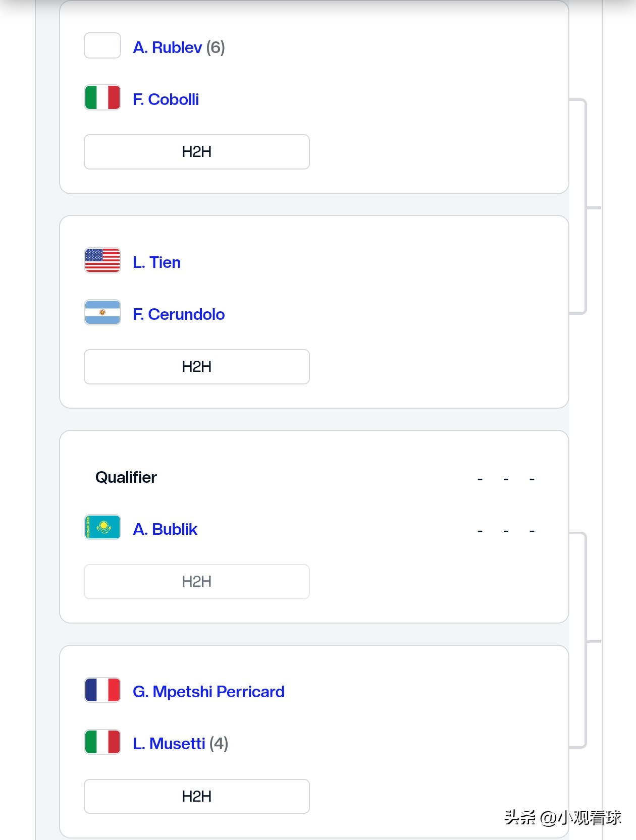Open L. Tien player profile link

click(x=156, y=262)
